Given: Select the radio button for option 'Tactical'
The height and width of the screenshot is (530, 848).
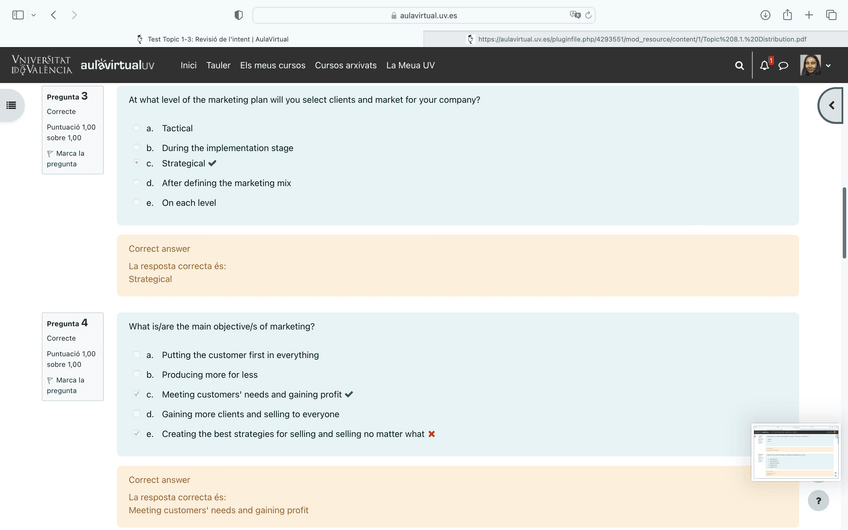Looking at the screenshot, I should click(x=137, y=128).
